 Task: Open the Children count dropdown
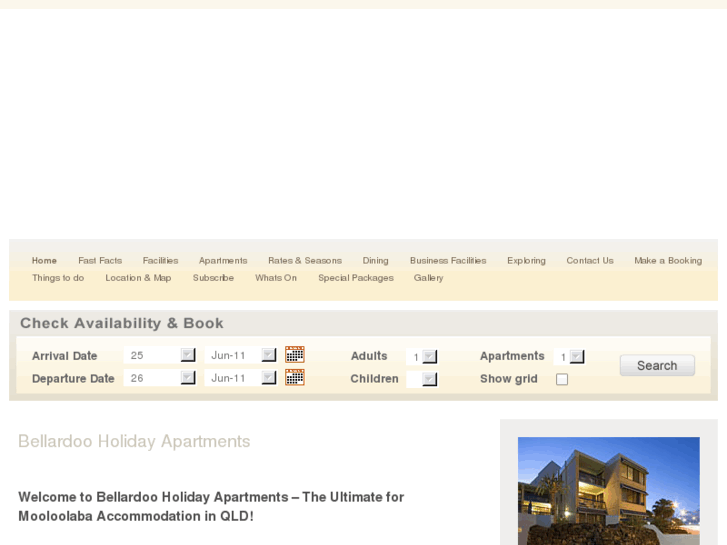pyautogui.click(x=422, y=379)
